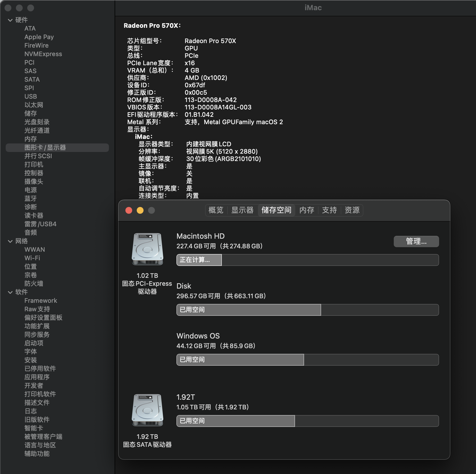Select 摄像头 in the sidebar

34,182
